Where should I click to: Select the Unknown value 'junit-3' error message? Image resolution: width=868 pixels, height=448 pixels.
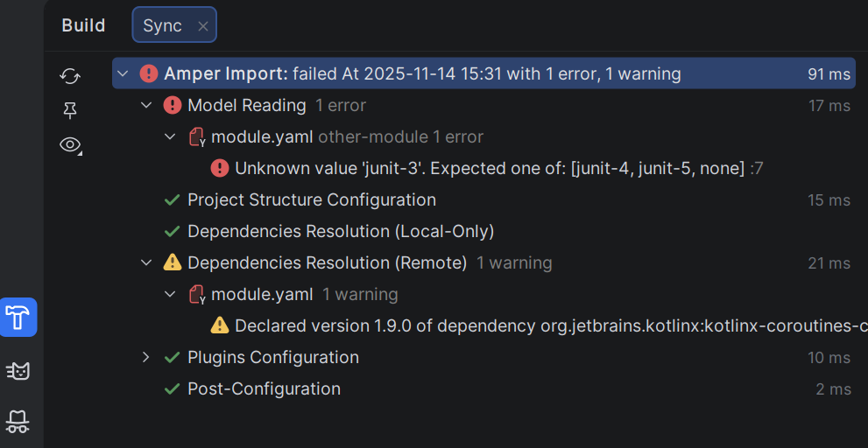(x=489, y=168)
